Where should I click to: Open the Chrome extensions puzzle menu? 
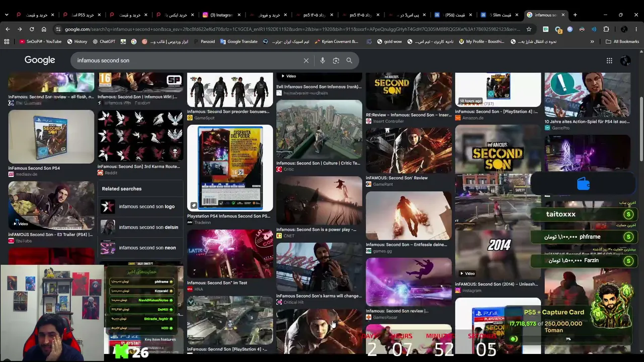[606, 29]
